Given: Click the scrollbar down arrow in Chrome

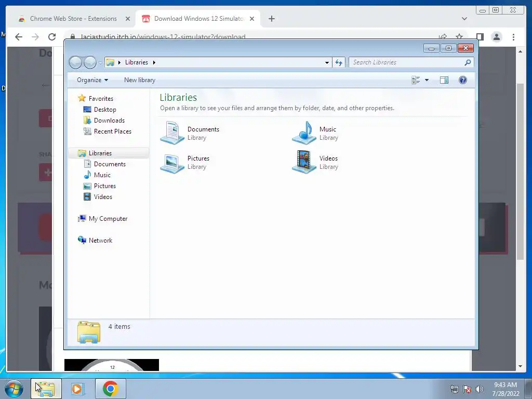Looking at the screenshot, I should tap(521, 366).
